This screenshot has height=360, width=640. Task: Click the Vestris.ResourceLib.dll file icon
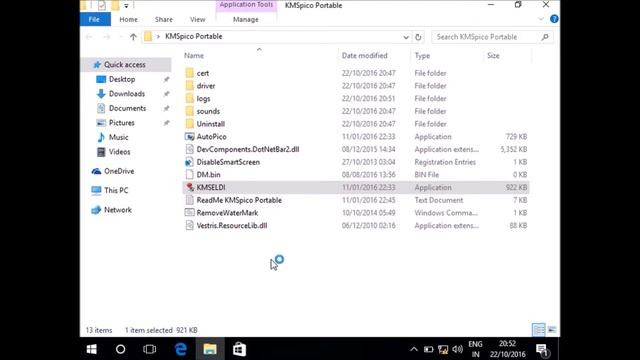[x=189, y=225]
